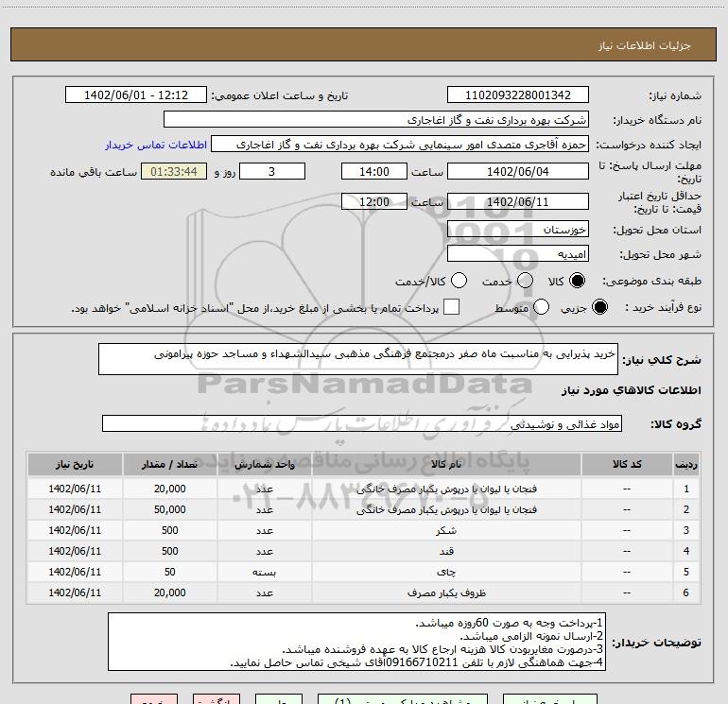Select row 1 item name فنجان یا لیوان

(446, 489)
